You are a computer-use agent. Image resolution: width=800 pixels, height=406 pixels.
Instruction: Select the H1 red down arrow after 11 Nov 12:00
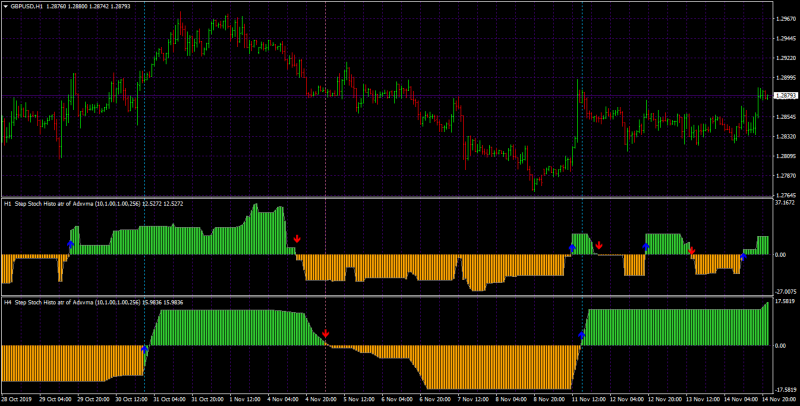(x=599, y=245)
